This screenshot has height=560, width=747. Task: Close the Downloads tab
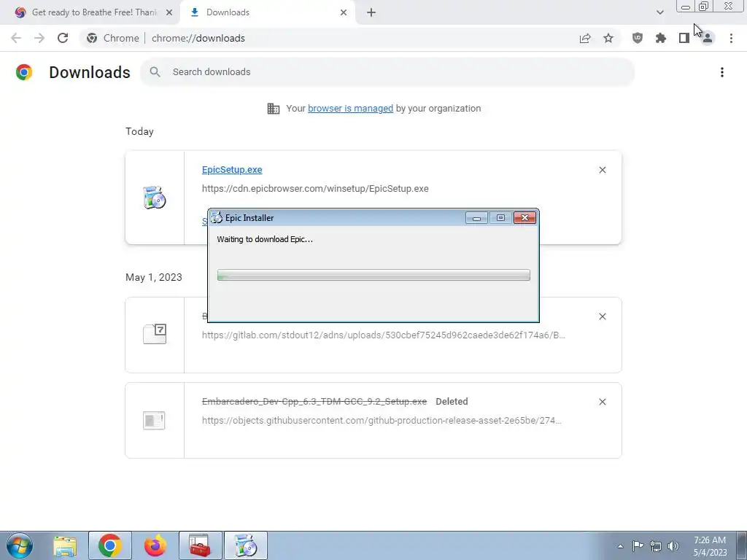[344, 12]
